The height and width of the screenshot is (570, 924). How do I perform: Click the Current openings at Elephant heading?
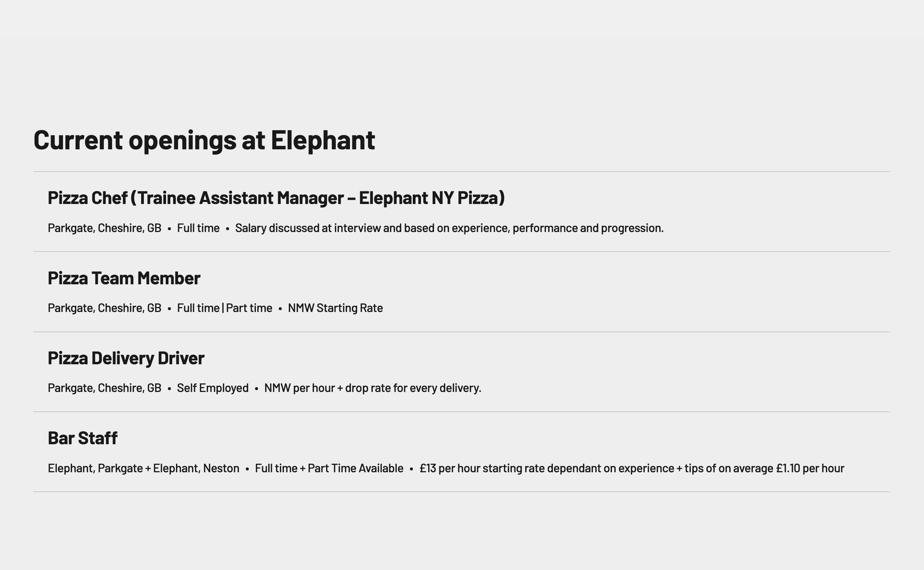tap(204, 140)
